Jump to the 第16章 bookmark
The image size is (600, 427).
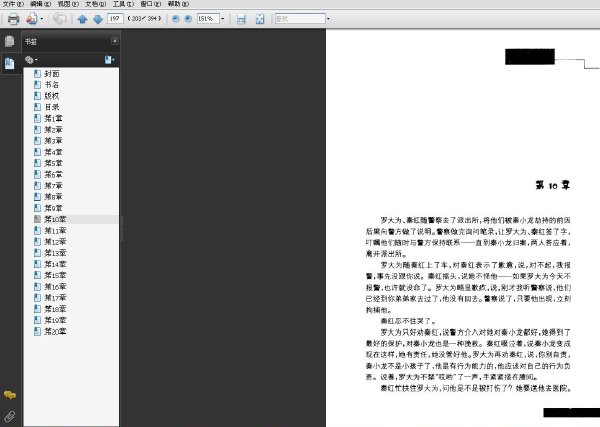(x=55, y=286)
